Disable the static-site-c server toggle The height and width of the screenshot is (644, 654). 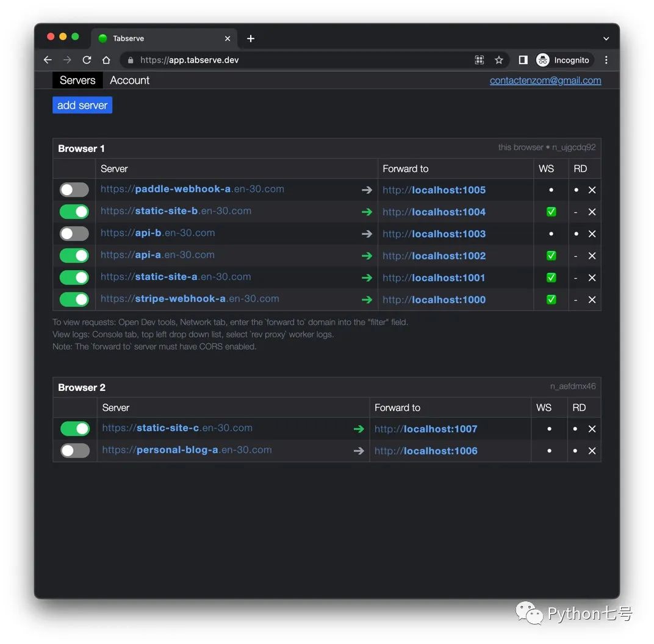pos(74,429)
